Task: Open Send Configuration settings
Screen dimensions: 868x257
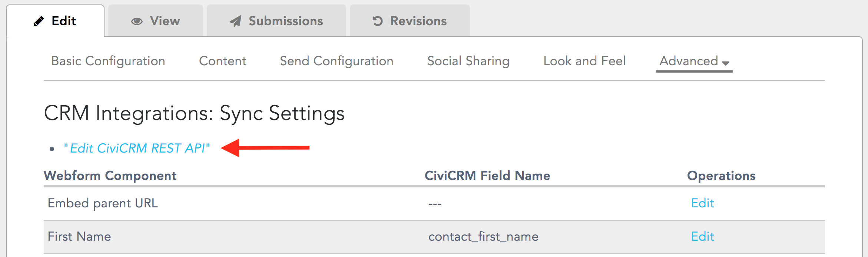Action: [x=337, y=61]
